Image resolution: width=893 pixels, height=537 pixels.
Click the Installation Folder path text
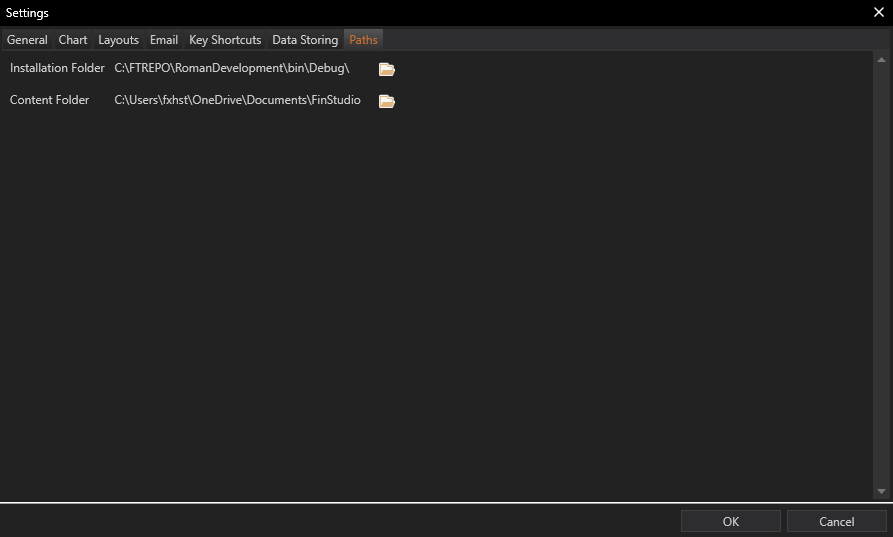coord(232,68)
